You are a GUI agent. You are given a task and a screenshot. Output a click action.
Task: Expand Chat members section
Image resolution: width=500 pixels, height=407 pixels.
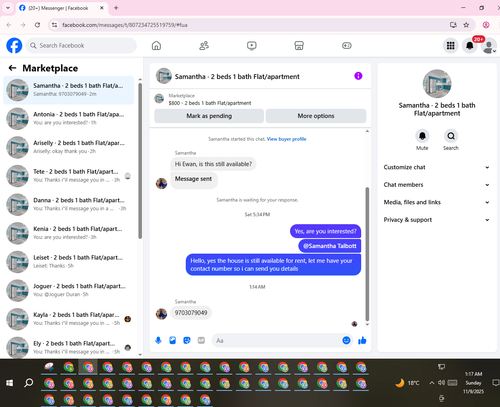pyautogui.click(x=437, y=185)
